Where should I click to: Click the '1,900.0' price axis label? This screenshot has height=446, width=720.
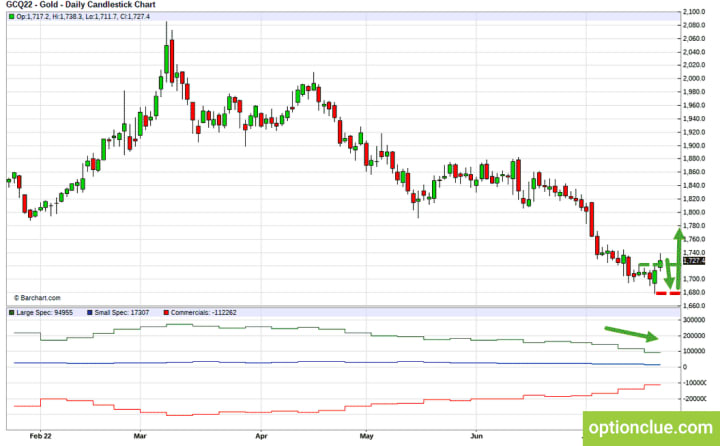click(694, 146)
